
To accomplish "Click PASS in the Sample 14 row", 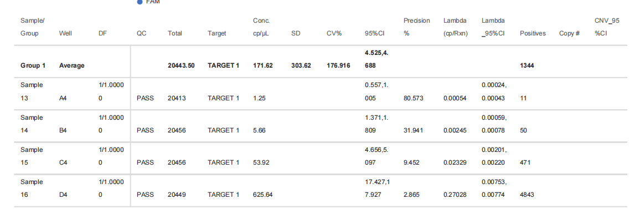I will [x=145, y=130].
